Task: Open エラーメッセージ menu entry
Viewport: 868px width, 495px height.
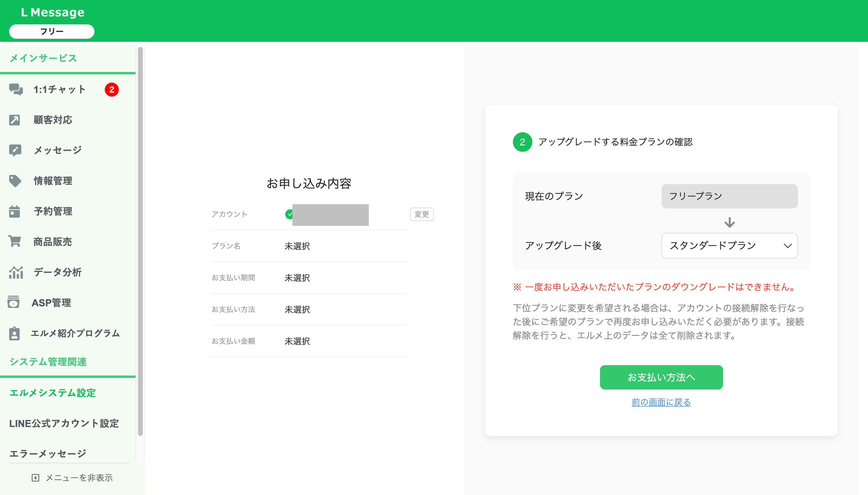Action: (x=48, y=454)
